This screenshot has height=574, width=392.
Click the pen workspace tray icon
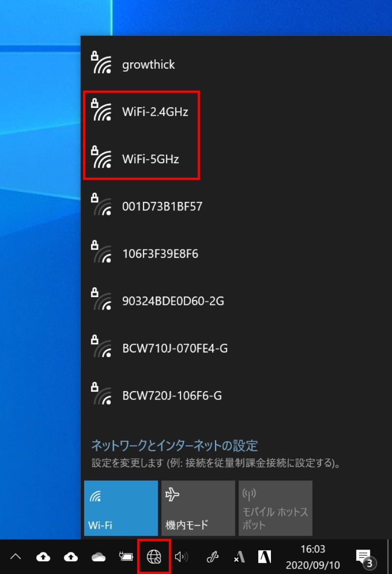coord(212,557)
